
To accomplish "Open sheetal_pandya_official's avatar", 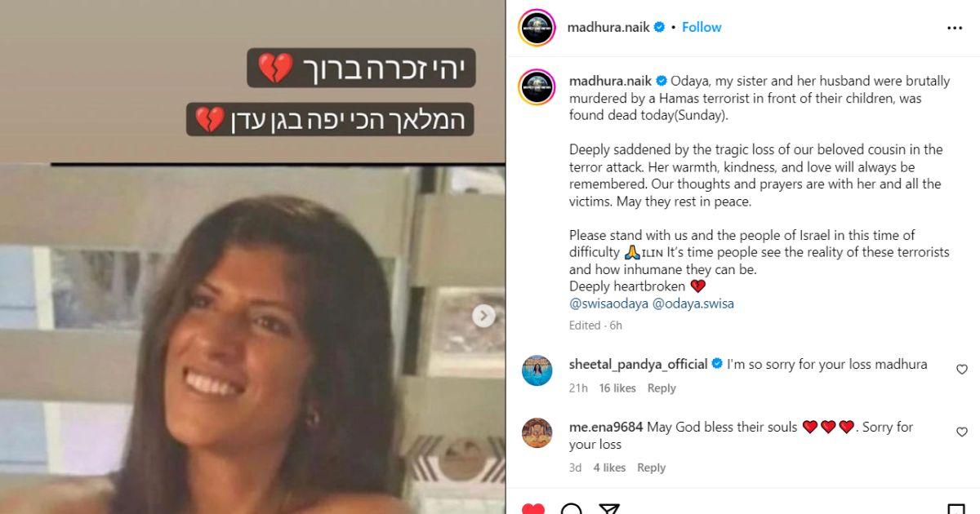I will (x=537, y=370).
